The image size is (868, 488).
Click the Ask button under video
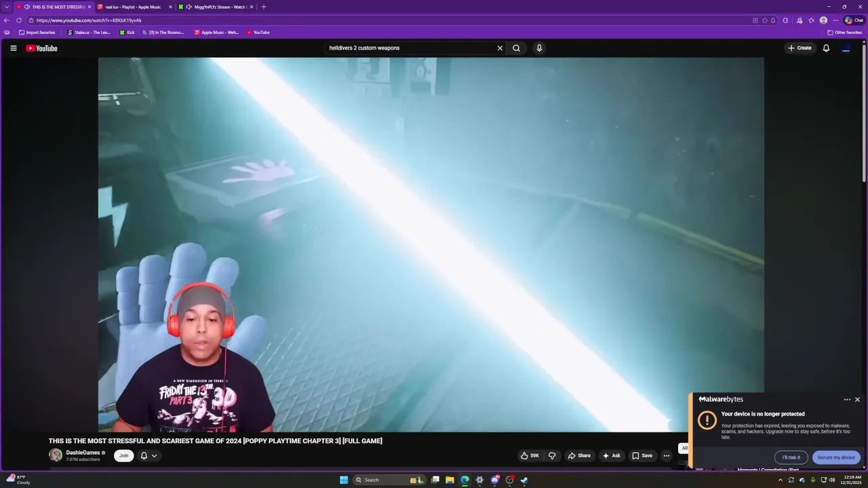[x=611, y=455]
